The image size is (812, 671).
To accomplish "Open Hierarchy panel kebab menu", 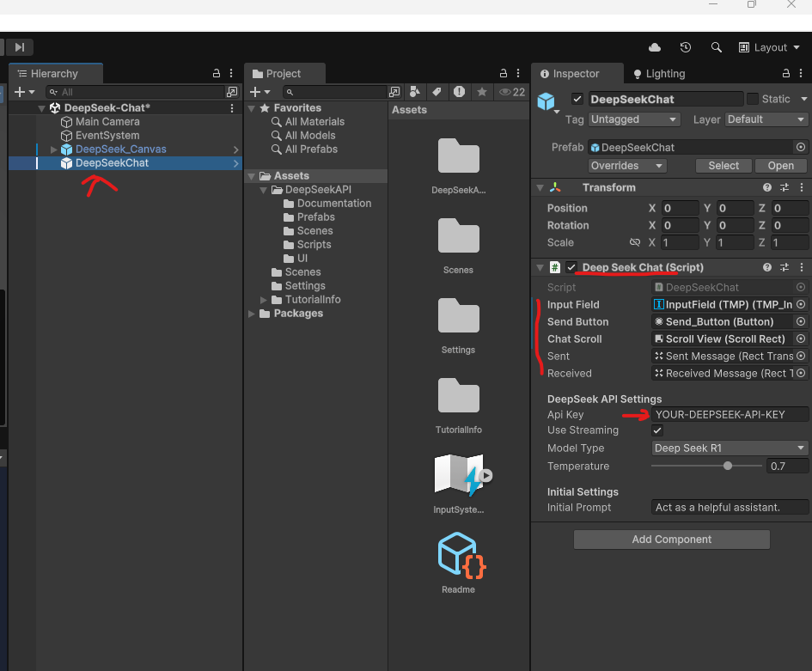I will point(231,74).
